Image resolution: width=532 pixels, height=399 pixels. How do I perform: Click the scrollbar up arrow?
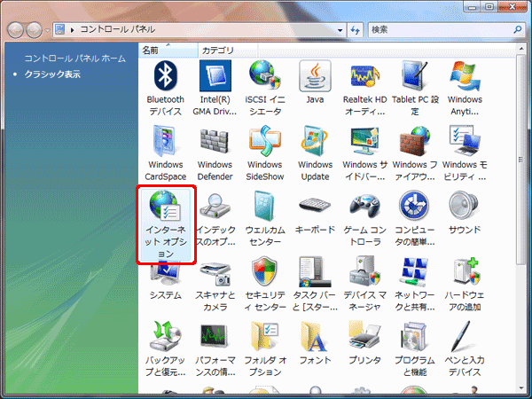click(x=520, y=50)
